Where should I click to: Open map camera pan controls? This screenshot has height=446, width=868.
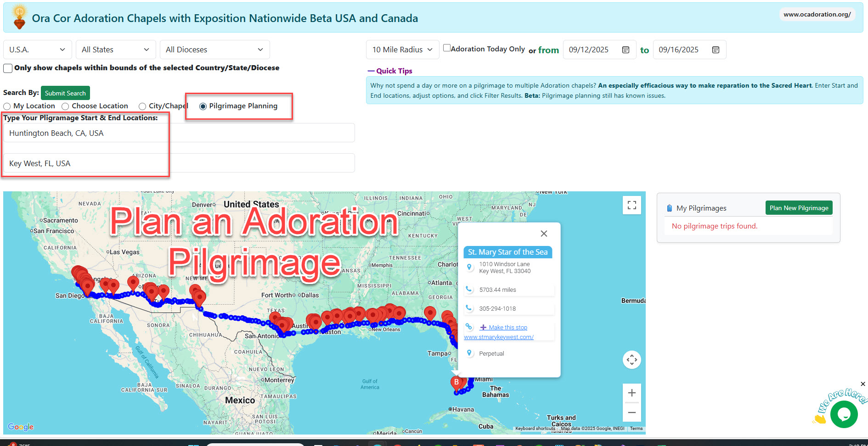point(632,360)
